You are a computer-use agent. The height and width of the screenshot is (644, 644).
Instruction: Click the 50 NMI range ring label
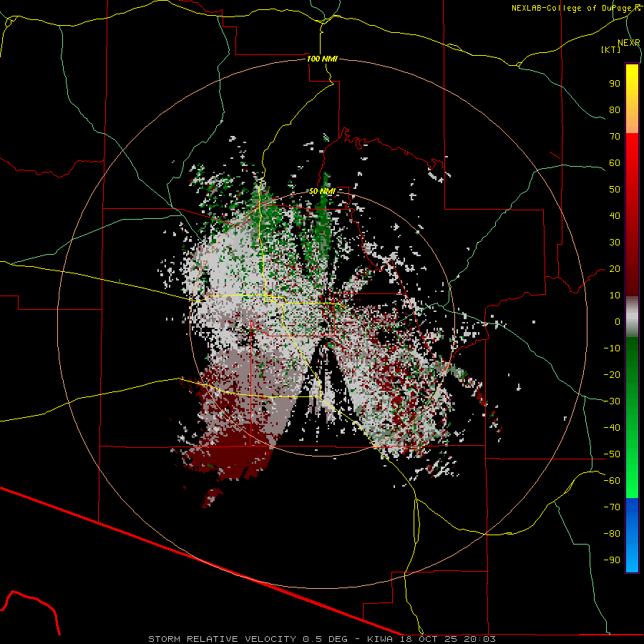(322, 191)
